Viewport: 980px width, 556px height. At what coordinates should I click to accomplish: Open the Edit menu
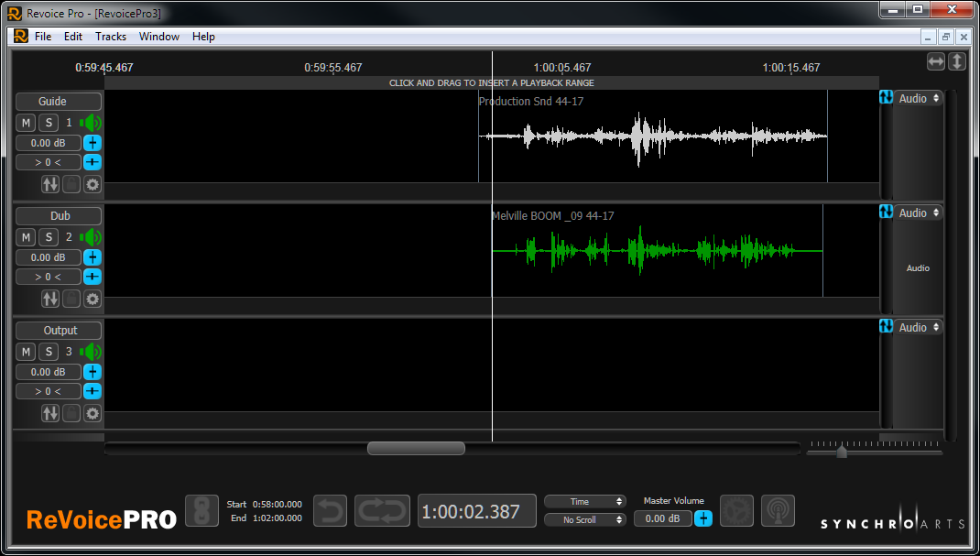coord(73,37)
